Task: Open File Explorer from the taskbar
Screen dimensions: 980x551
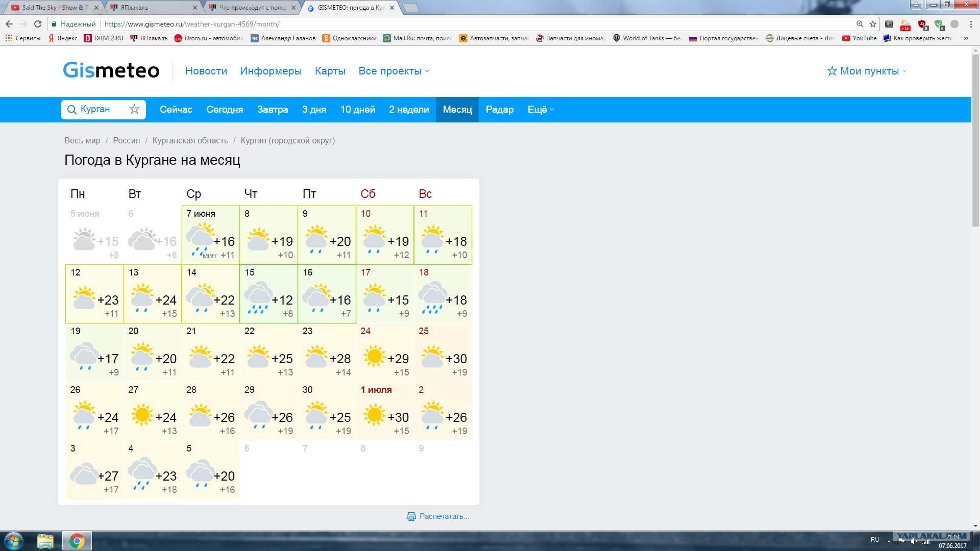Action: (45, 541)
